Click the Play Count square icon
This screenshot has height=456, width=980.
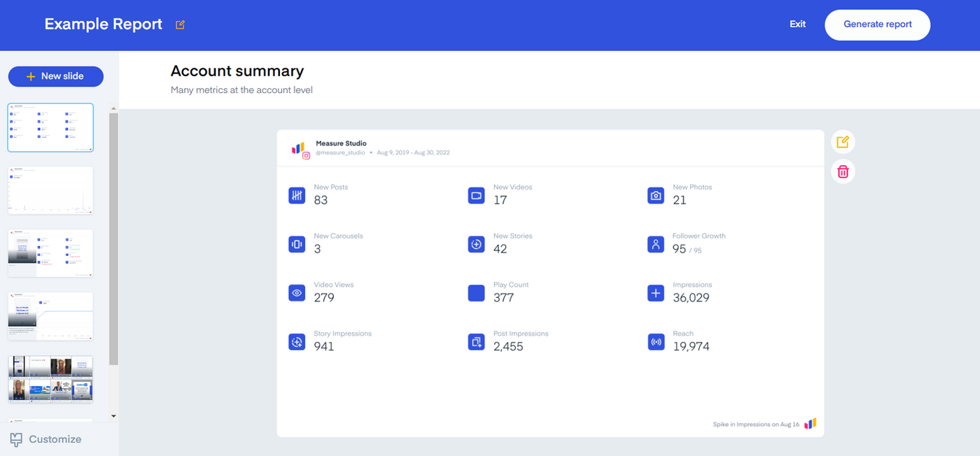pos(476,293)
